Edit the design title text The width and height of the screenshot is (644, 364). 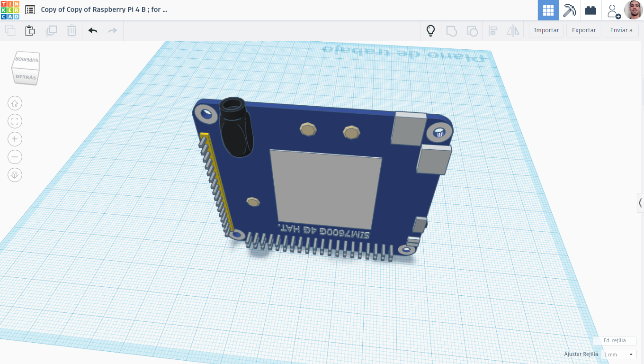click(104, 9)
